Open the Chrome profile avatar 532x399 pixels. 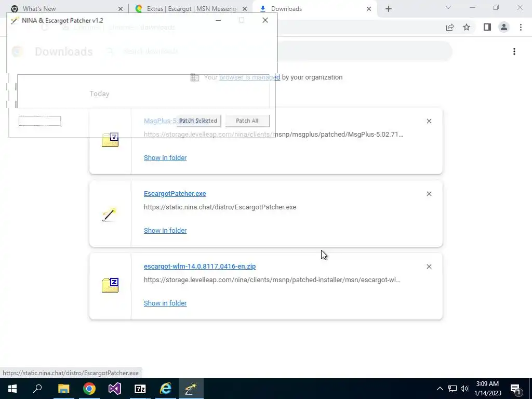[504, 27]
